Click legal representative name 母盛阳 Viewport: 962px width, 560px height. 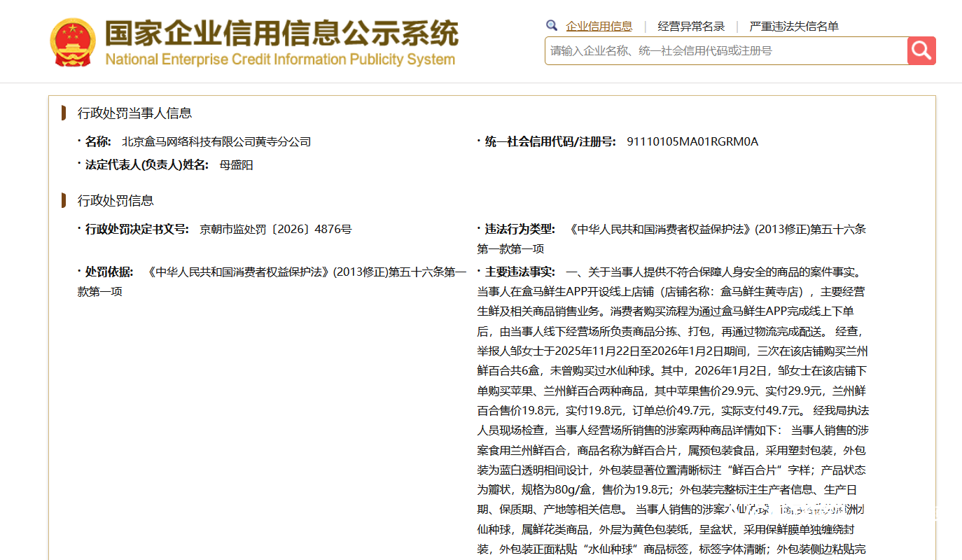point(237,165)
